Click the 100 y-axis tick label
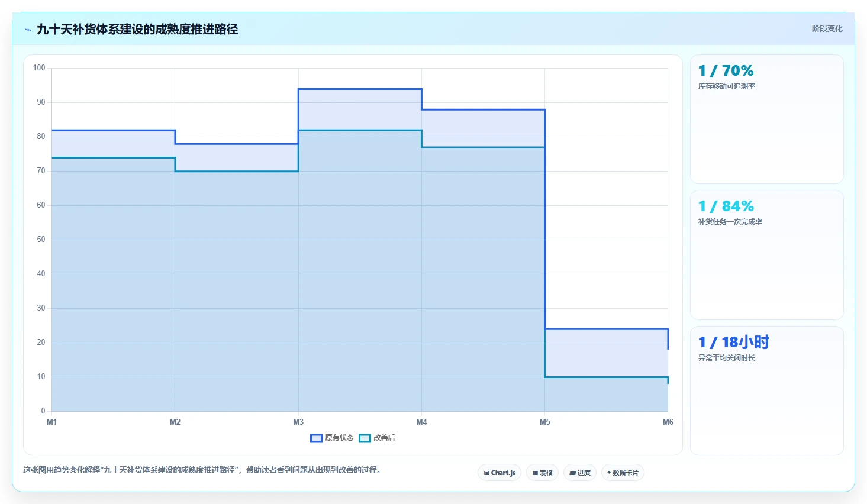 pos(39,68)
